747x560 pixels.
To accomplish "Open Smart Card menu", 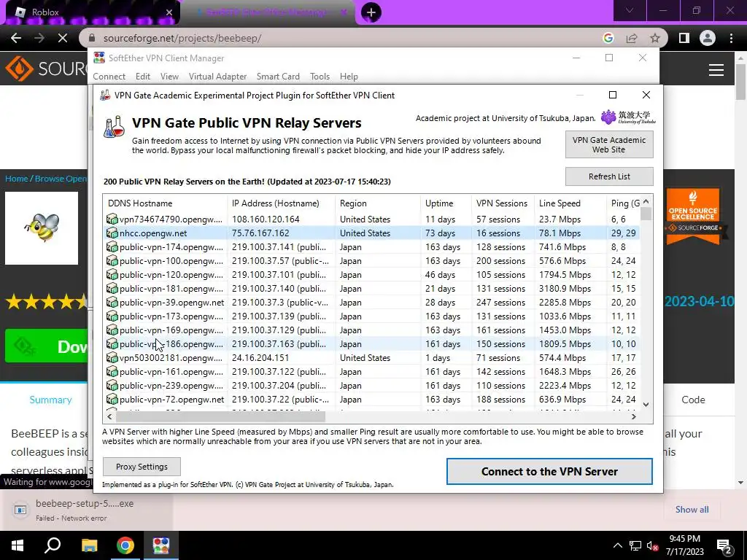I will (x=278, y=76).
